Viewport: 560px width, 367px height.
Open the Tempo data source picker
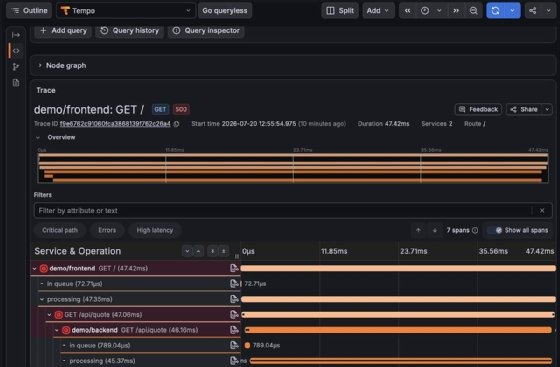[x=126, y=11]
